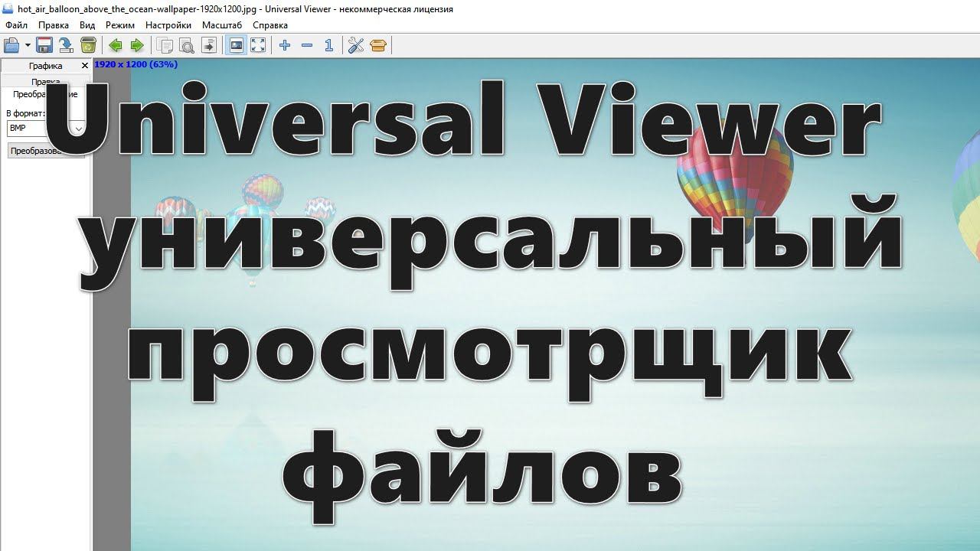
Task: Open the Справка menu
Action: pos(270,25)
